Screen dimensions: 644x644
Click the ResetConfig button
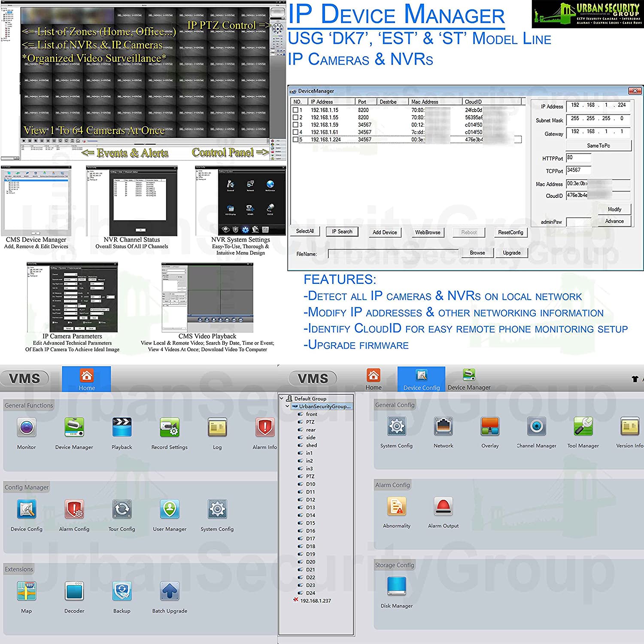(x=510, y=232)
